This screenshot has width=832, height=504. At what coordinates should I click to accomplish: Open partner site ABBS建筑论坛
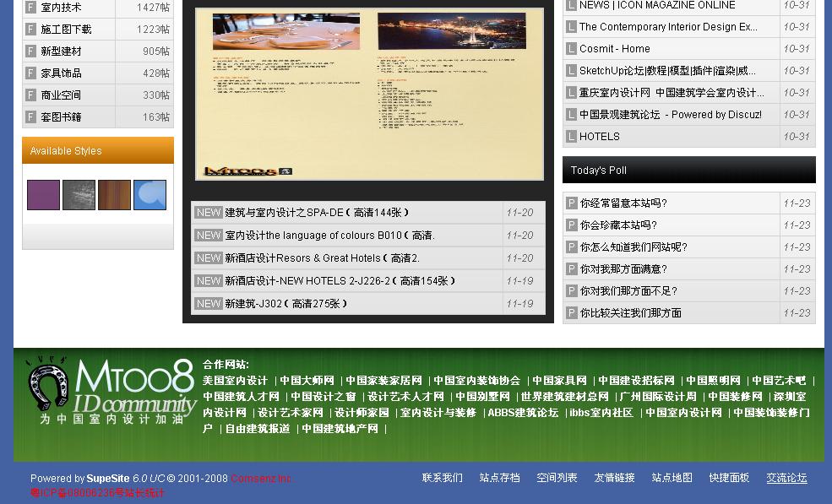tap(523, 413)
